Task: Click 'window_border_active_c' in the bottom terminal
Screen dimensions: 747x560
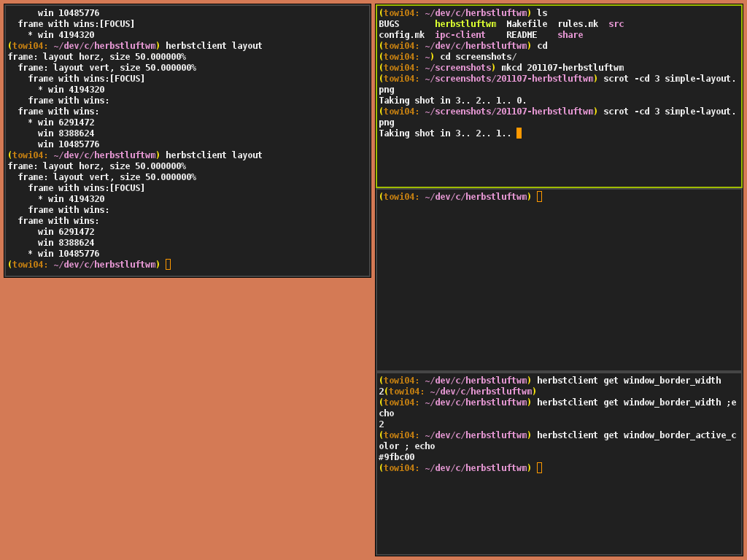Action: [680, 435]
